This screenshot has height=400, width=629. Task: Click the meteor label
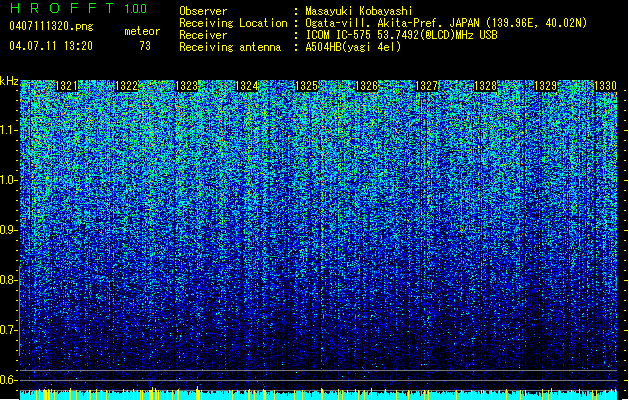coord(142,31)
